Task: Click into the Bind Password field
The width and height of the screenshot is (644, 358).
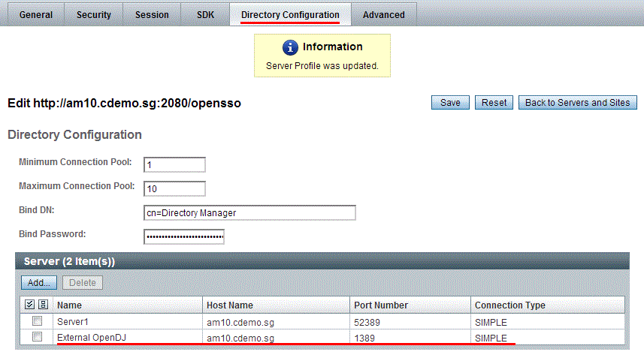Action: tap(184, 236)
